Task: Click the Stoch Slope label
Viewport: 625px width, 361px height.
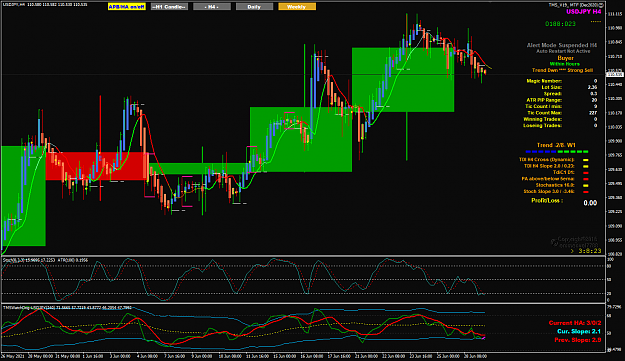Action: [x=549, y=192]
